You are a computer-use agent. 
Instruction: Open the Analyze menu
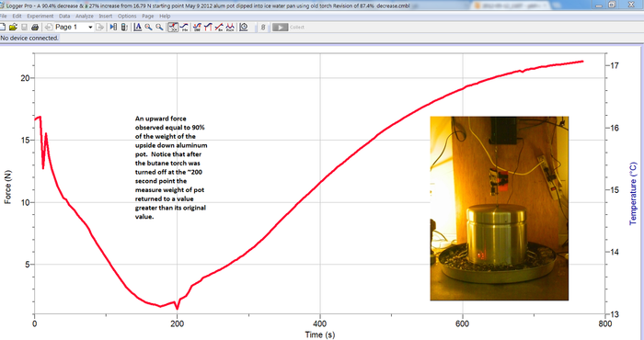tap(85, 16)
